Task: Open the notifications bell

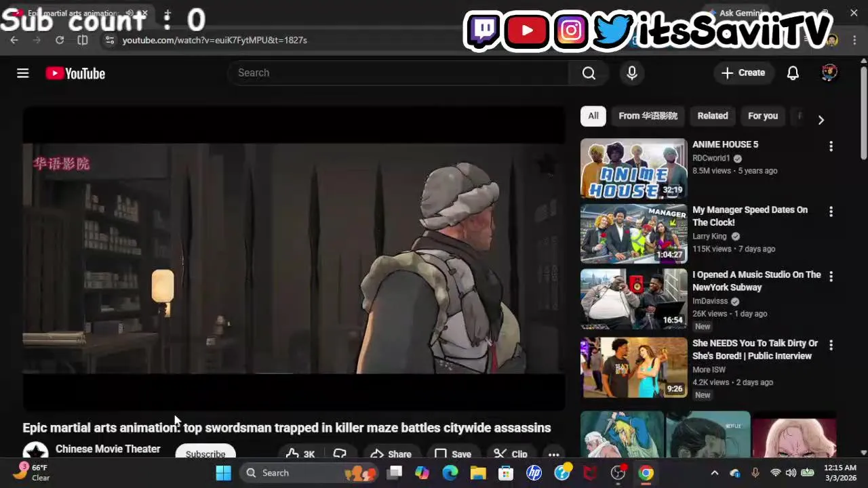Action: [793, 73]
